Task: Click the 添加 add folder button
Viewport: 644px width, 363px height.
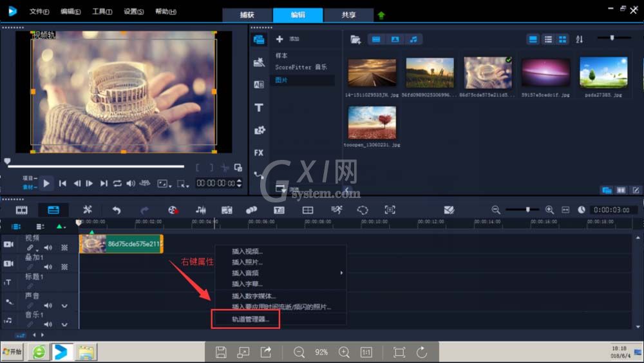Action: point(287,39)
